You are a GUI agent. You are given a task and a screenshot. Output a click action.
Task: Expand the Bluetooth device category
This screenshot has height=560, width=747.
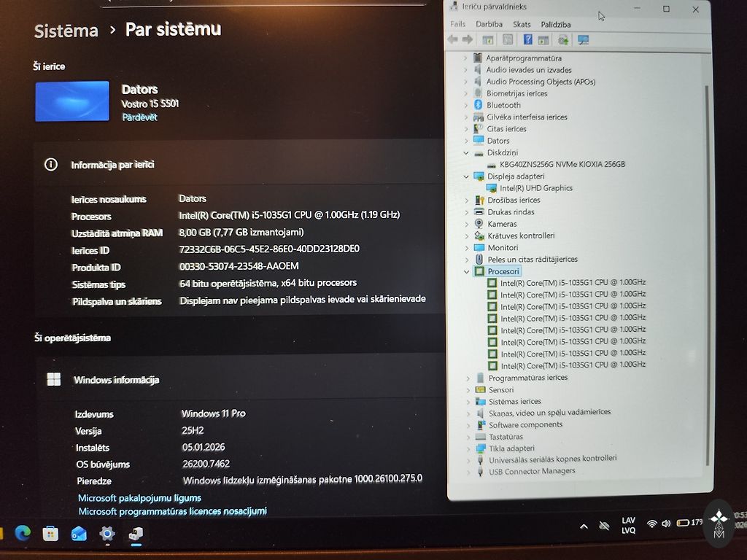(467, 105)
